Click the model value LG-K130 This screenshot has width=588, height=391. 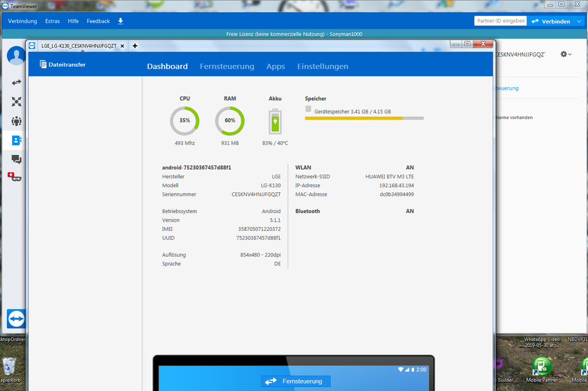(x=271, y=185)
